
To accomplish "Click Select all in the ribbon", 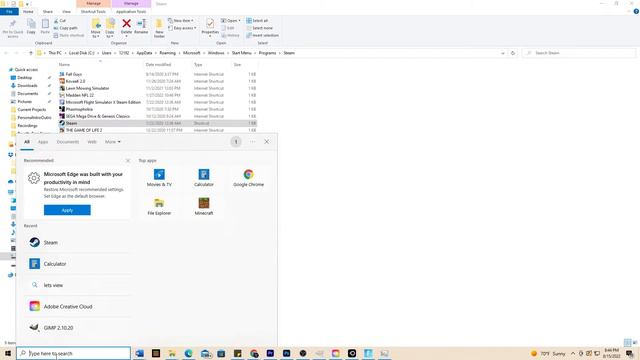I will point(257,20).
